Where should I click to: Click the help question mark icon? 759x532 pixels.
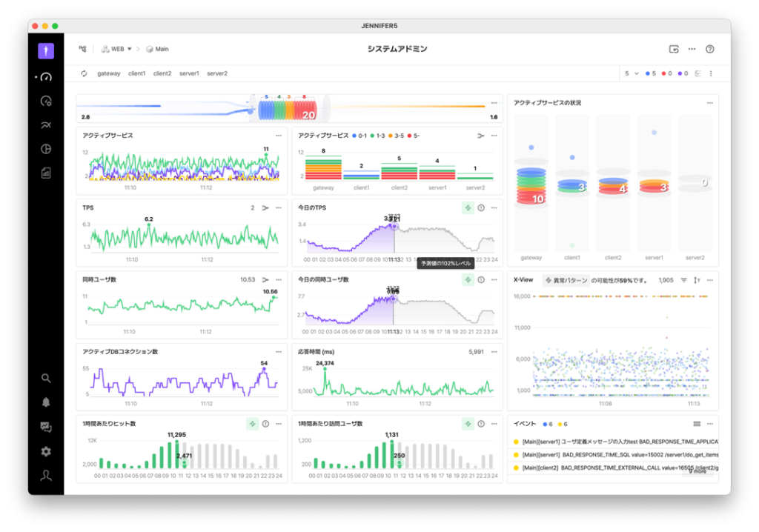709,49
